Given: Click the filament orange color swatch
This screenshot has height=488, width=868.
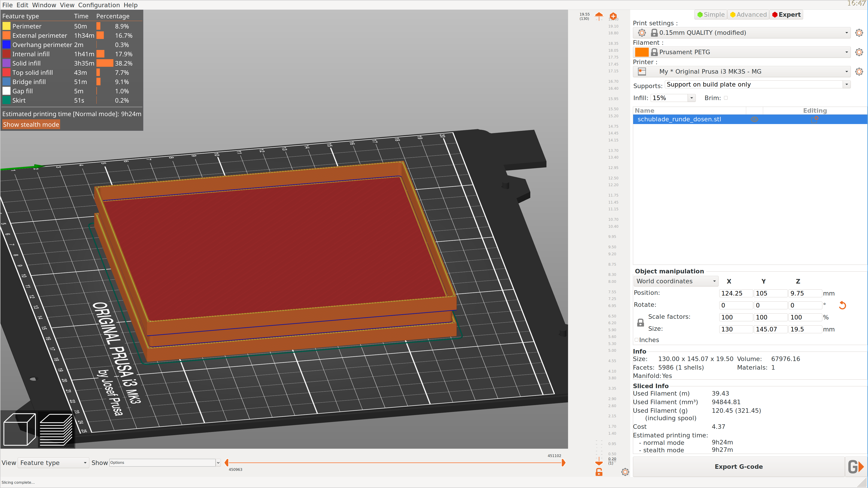Looking at the screenshot, I should coord(642,52).
